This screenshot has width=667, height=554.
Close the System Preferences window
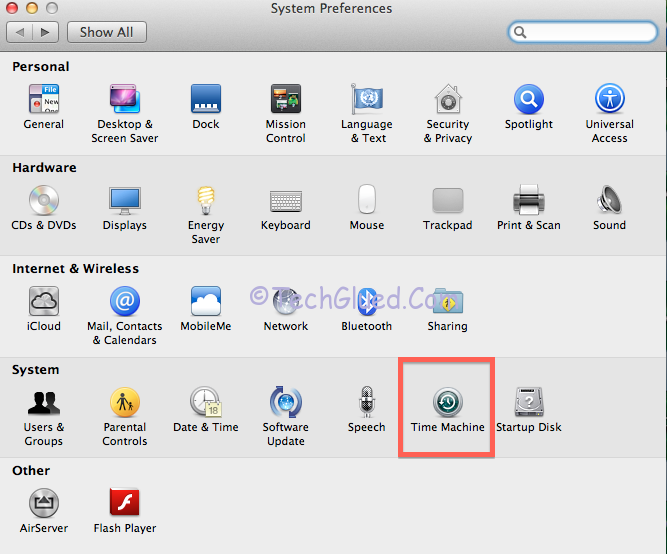(12, 8)
